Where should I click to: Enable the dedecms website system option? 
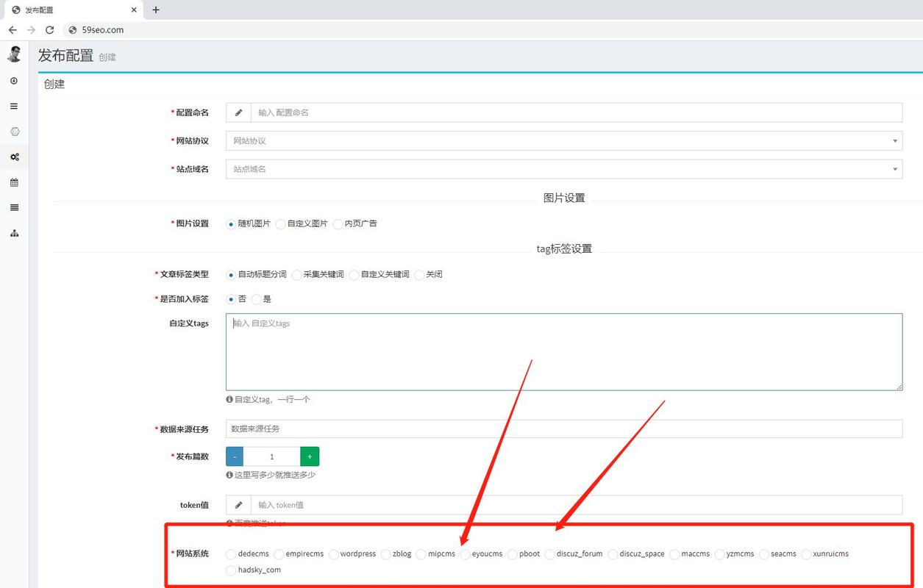point(230,554)
